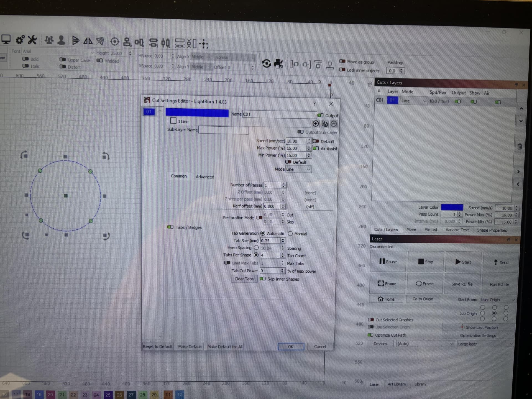Click the duplicate sub-layer icon
The height and width of the screenshot is (399, 532).
coord(324,124)
